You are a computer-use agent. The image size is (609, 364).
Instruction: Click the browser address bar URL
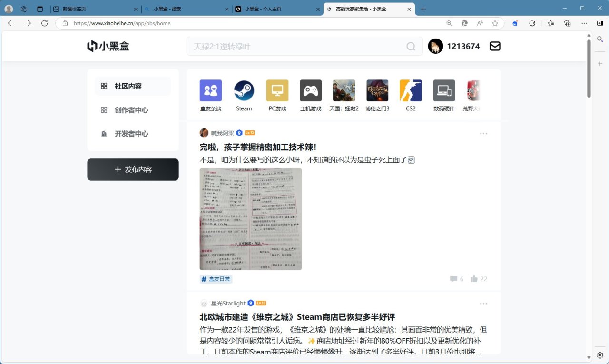pos(122,23)
